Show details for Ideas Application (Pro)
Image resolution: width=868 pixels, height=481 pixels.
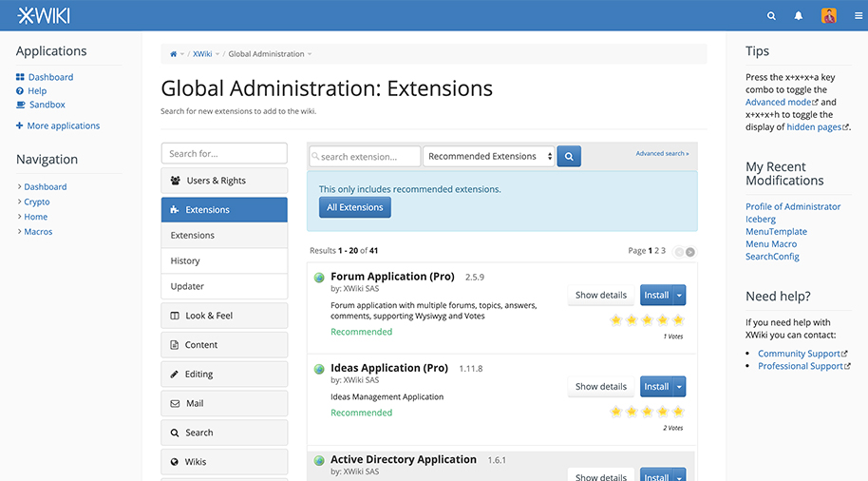600,387
